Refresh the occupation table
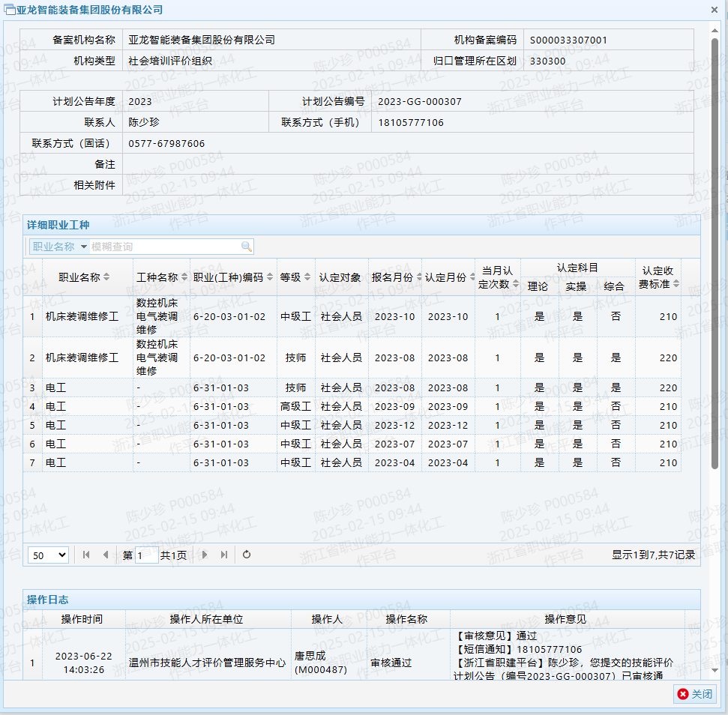Screen dimensions: 728x715 (247, 555)
